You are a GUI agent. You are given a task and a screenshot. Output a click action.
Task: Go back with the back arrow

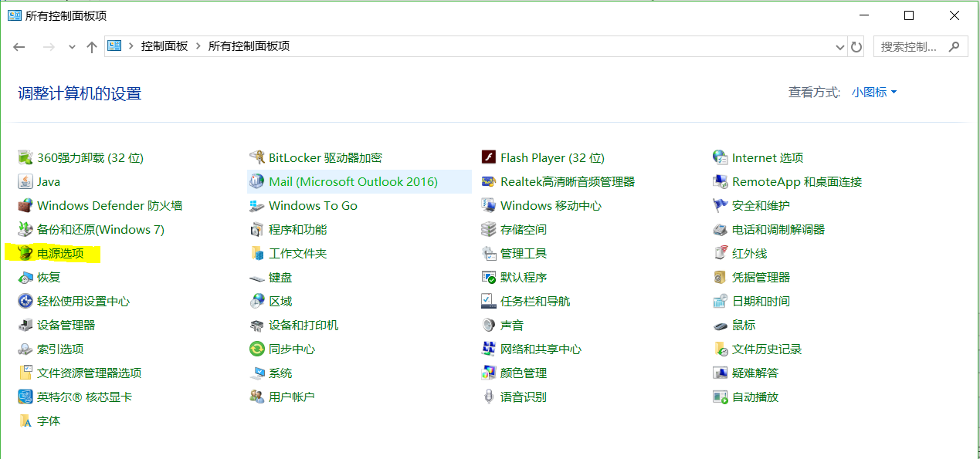20,46
